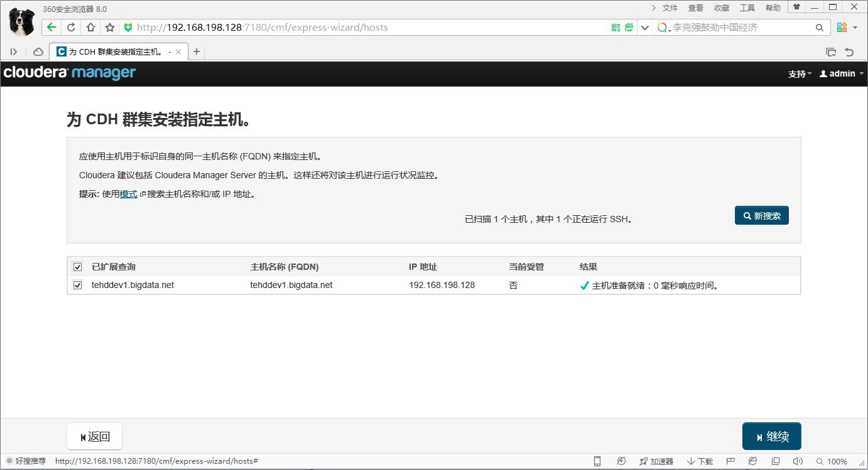Click the browser back arrow
The height and width of the screenshot is (470, 868).
[52, 28]
